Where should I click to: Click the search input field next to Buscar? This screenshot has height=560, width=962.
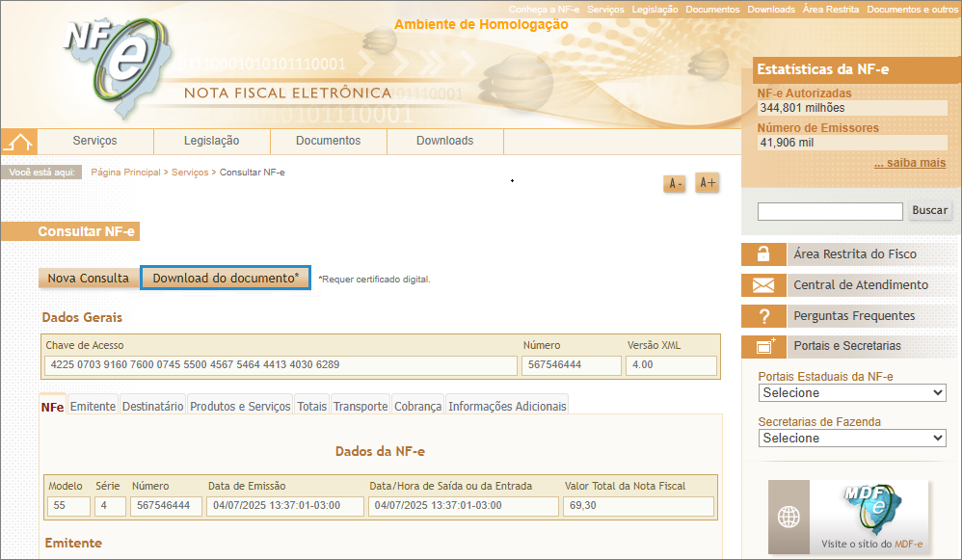tap(830, 211)
